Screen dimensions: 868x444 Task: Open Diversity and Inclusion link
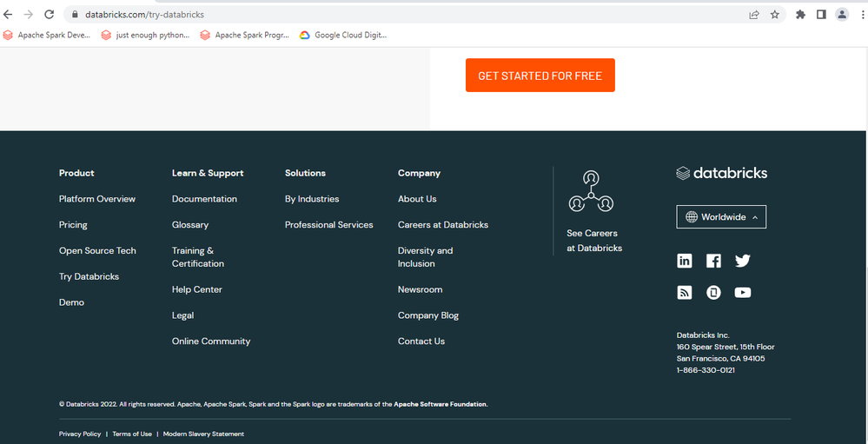[425, 257]
